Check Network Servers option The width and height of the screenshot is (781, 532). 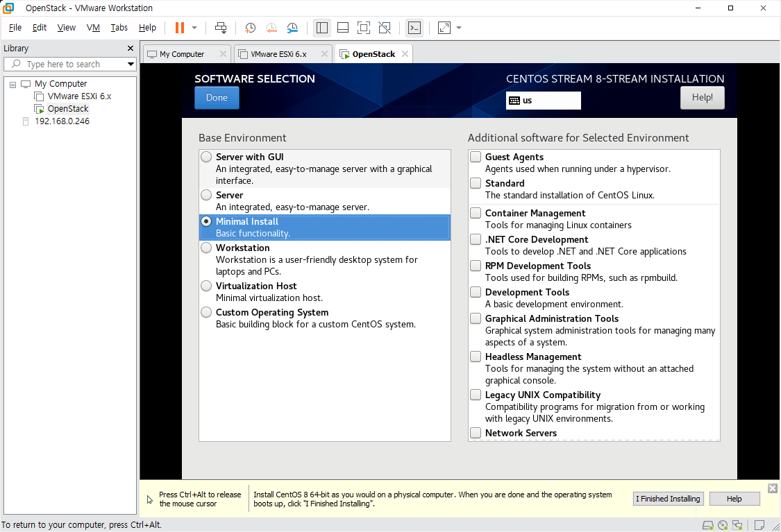point(476,433)
